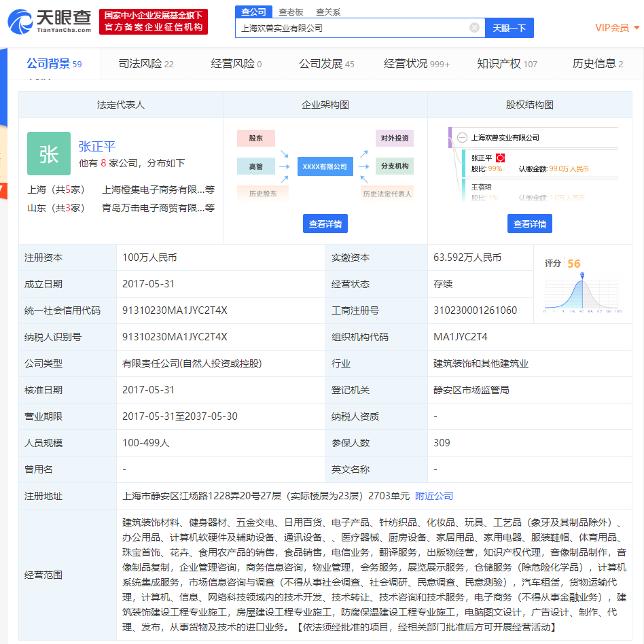Click the 行业 value 建筑装饰和其他建筑业
The image size is (644, 644).
480,363
